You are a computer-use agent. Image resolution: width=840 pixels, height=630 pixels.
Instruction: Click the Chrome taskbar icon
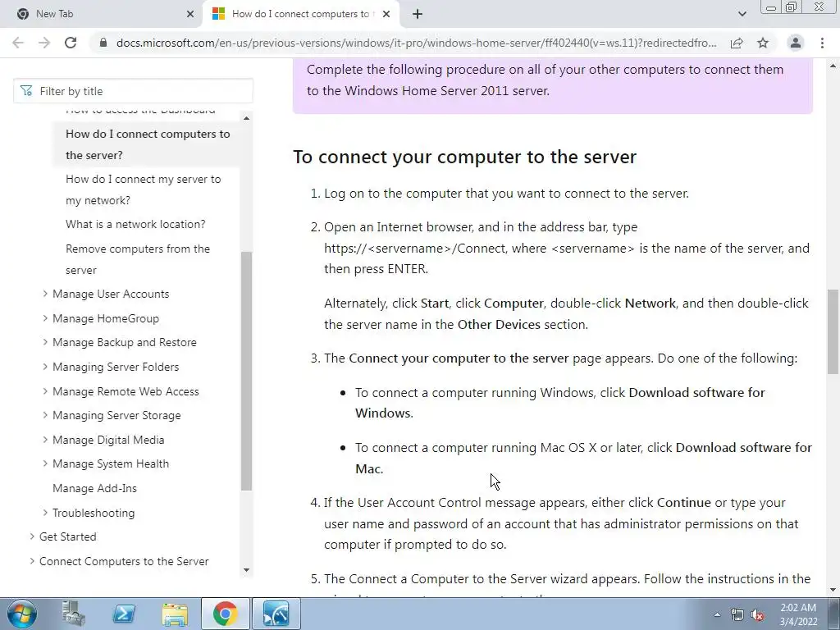coord(225,614)
